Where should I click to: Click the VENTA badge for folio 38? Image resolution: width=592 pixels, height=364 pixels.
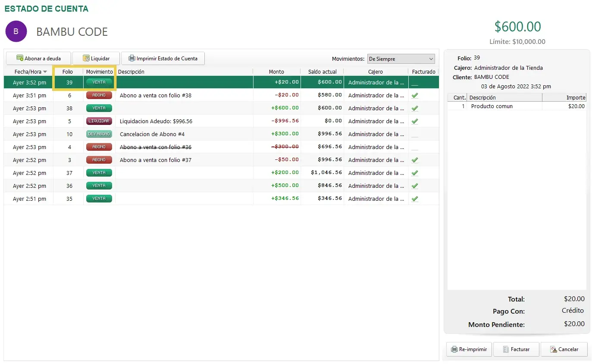[99, 108]
